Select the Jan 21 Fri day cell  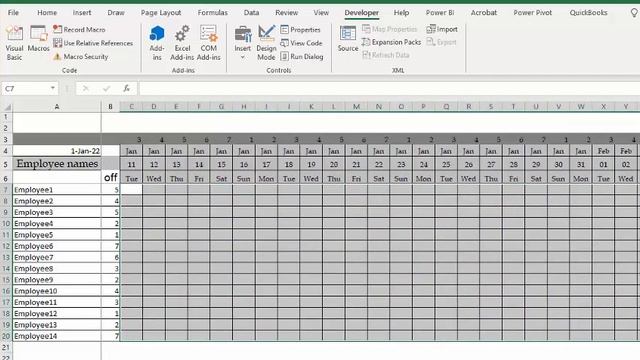coord(356,178)
